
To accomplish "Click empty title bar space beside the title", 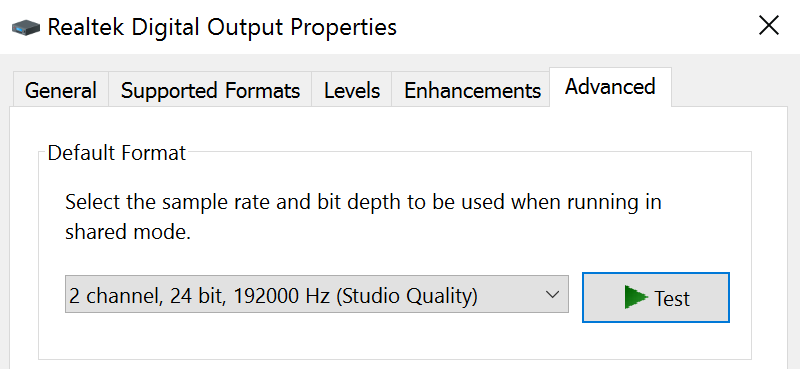I will [x=571, y=27].
